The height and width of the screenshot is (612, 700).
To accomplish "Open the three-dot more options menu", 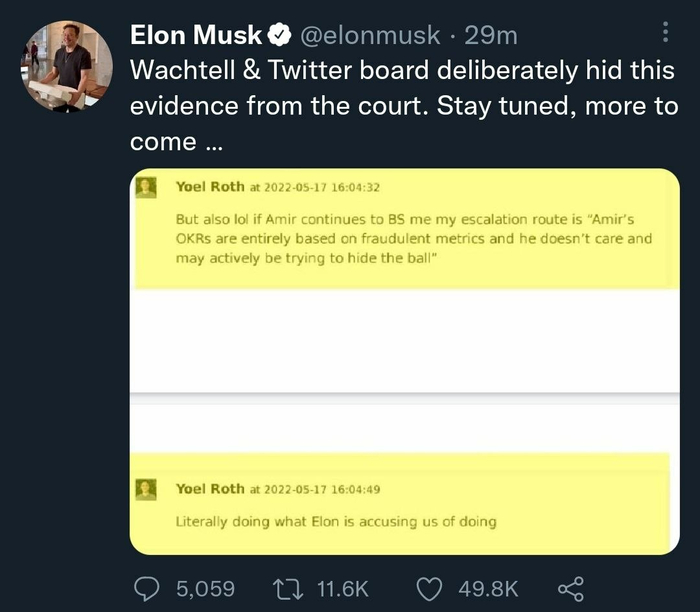I will (666, 33).
